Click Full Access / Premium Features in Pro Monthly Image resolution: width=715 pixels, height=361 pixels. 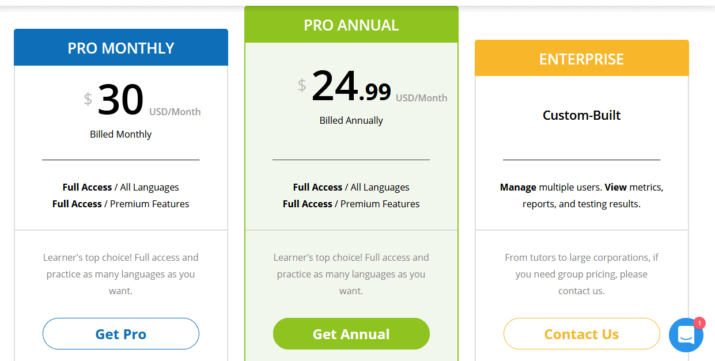(121, 204)
